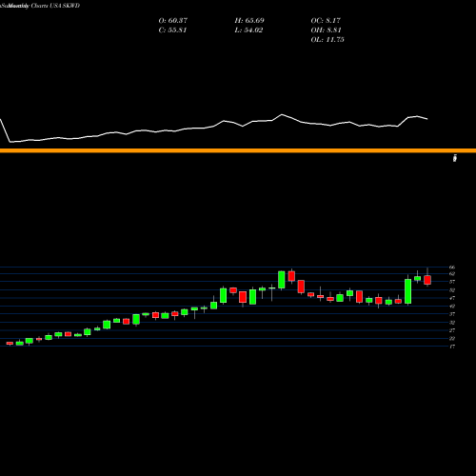This screenshot has width=476, height=476.
Task: Select the tall green candle at chart's mid peak
Action: point(282,280)
